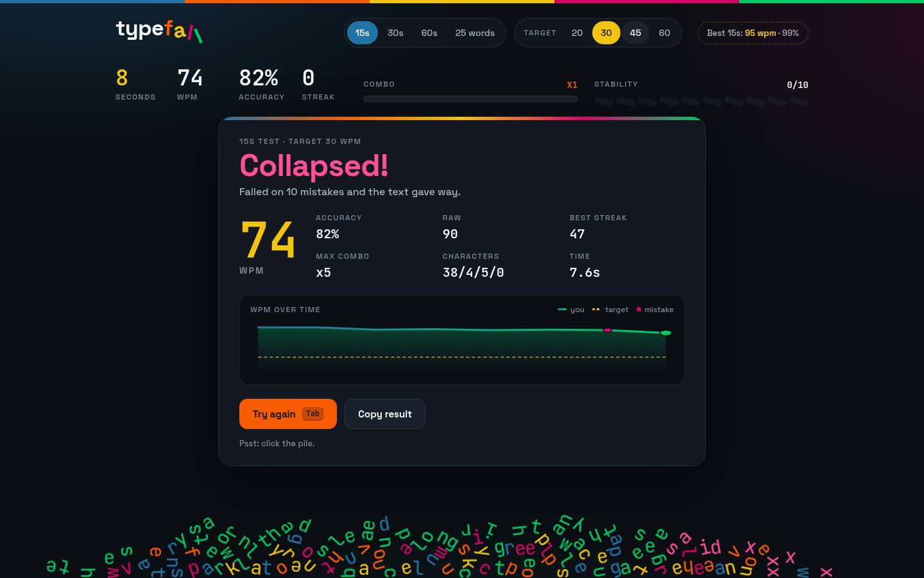This screenshot has width=924, height=578.
Task: Click the typefall logo
Action: [159, 31]
